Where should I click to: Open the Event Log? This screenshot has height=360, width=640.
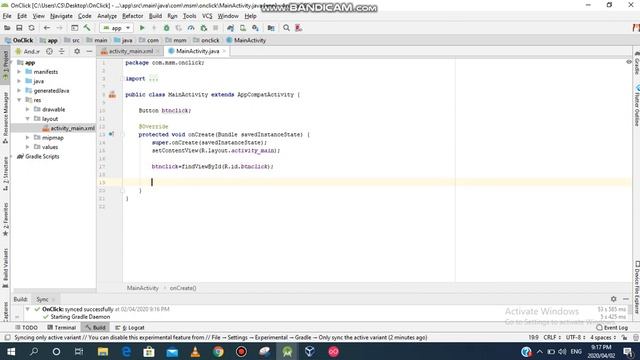[612, 327]
